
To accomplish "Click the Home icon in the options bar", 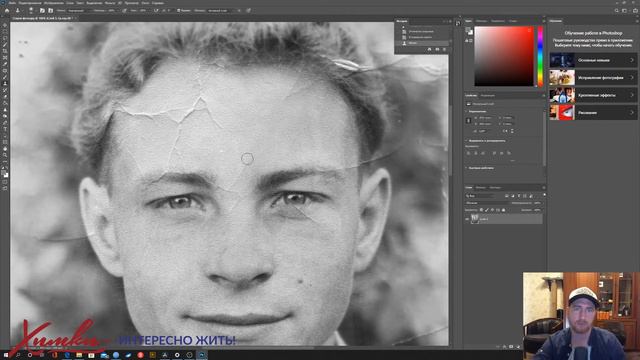I will tap(7, 10).
